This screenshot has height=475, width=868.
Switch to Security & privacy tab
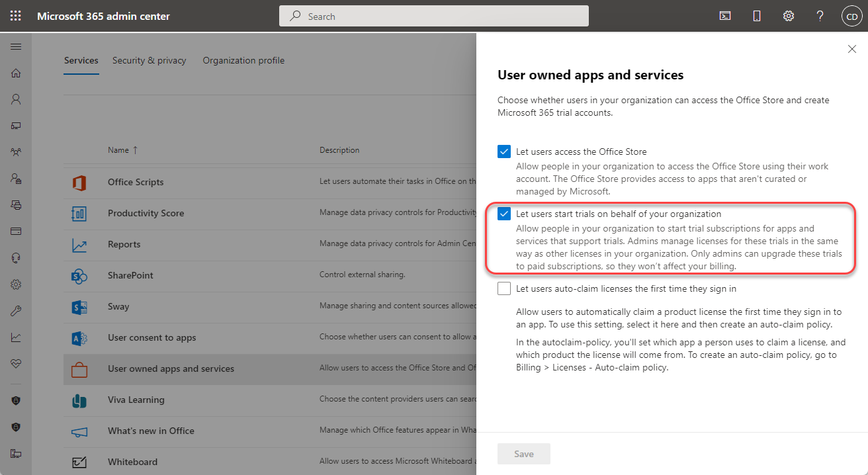[149, 60]
